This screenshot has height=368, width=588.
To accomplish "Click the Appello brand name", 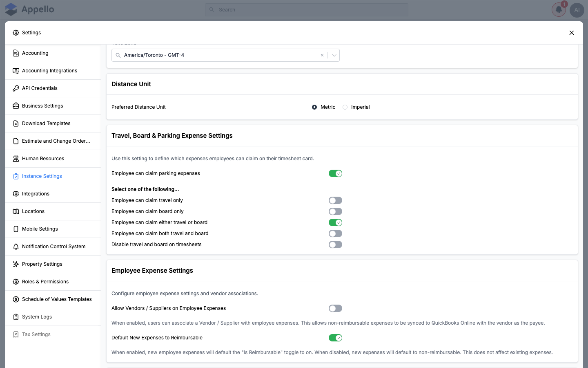I will pos(38,9).
